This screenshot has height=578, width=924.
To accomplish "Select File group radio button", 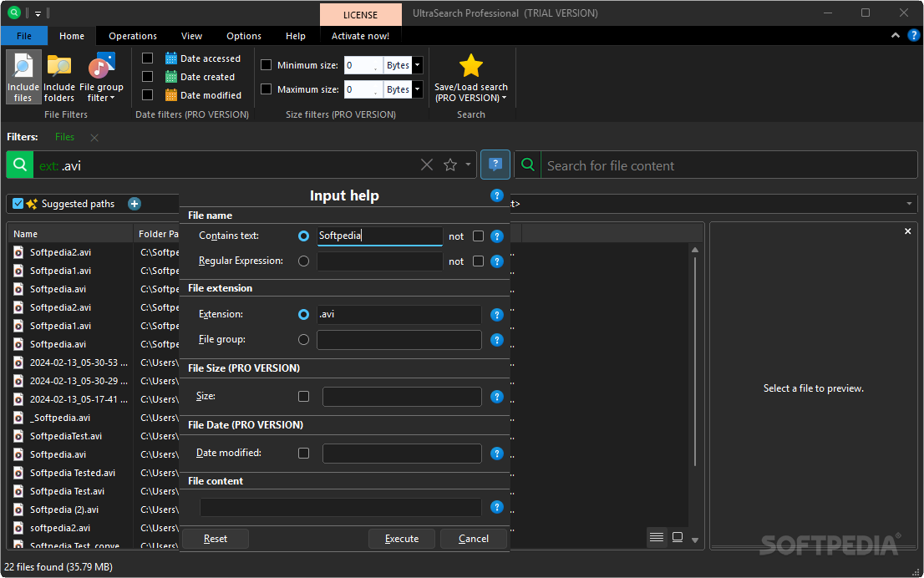I will 303,340.
